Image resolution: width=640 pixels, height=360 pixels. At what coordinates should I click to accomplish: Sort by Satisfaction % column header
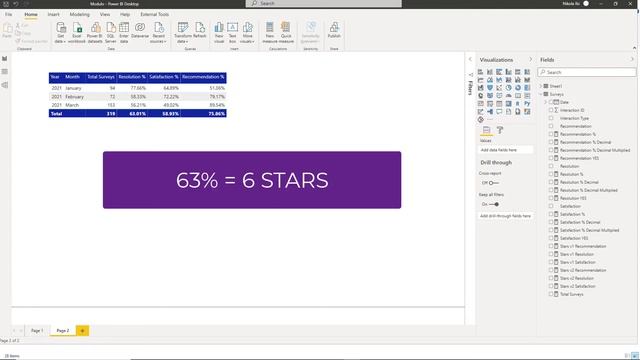point(164,77)
